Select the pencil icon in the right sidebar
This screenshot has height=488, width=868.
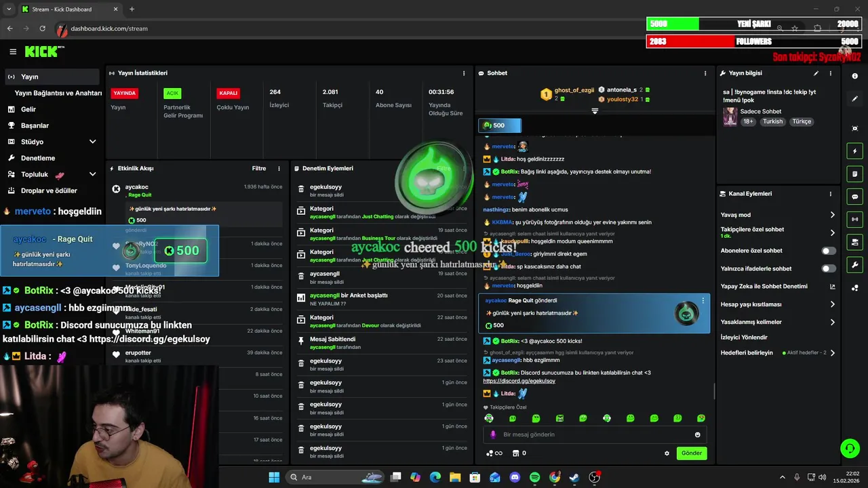pyautogui.click(x=854, y=99)
